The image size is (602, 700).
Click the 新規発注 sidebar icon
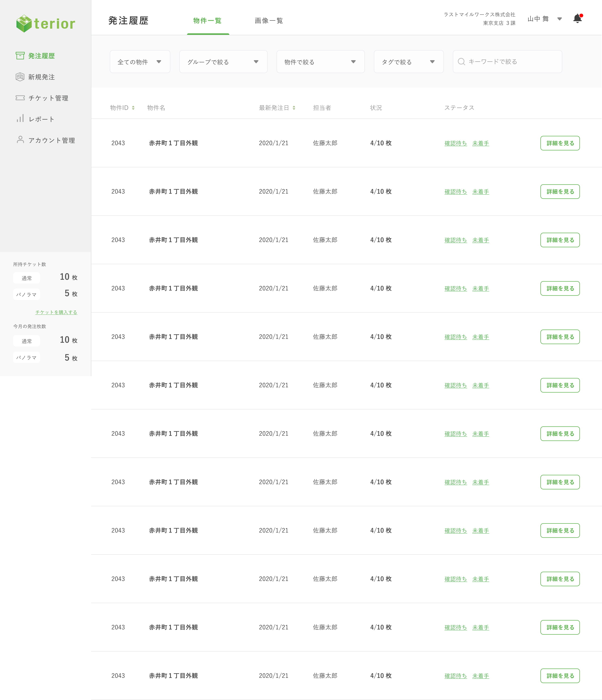click(20, 77)
